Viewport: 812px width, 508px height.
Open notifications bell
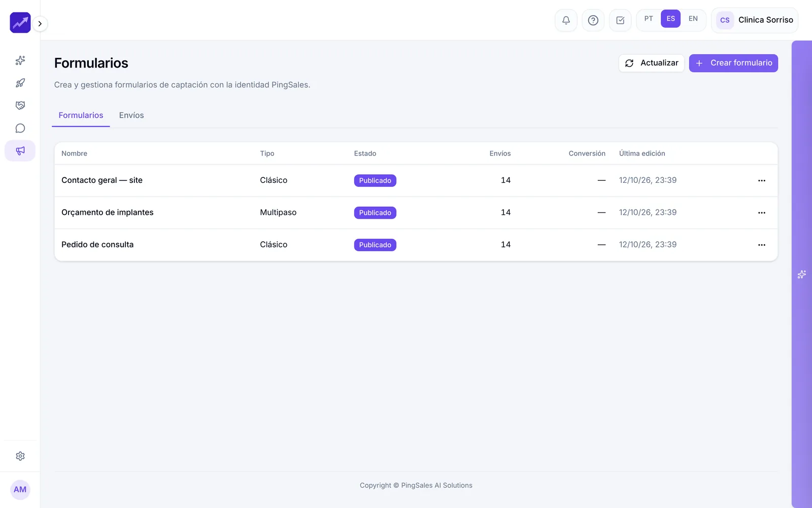566,20
